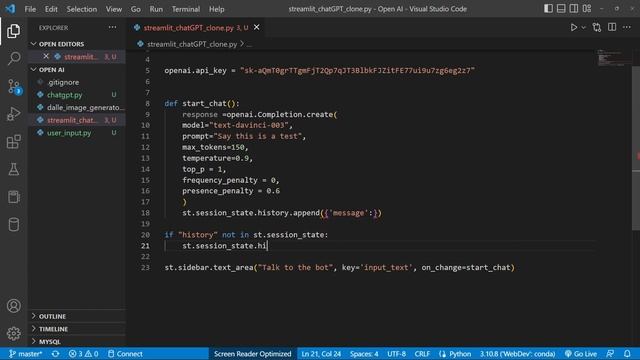Click the editor vertical scrollbar
Screen dimensions: 640x360
point(636,147)
